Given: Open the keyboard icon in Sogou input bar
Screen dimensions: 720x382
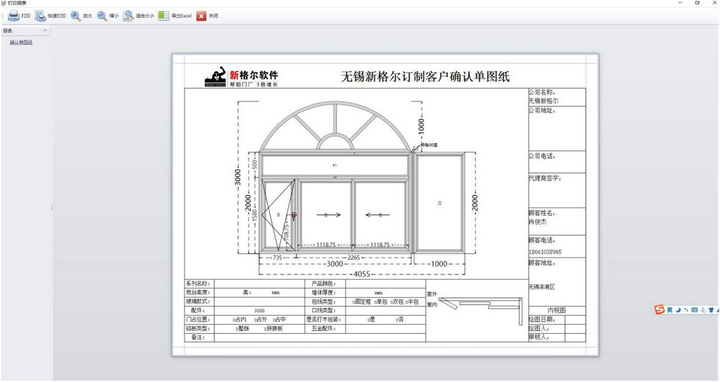Looking at the screenshot, I should coord(694,310).
